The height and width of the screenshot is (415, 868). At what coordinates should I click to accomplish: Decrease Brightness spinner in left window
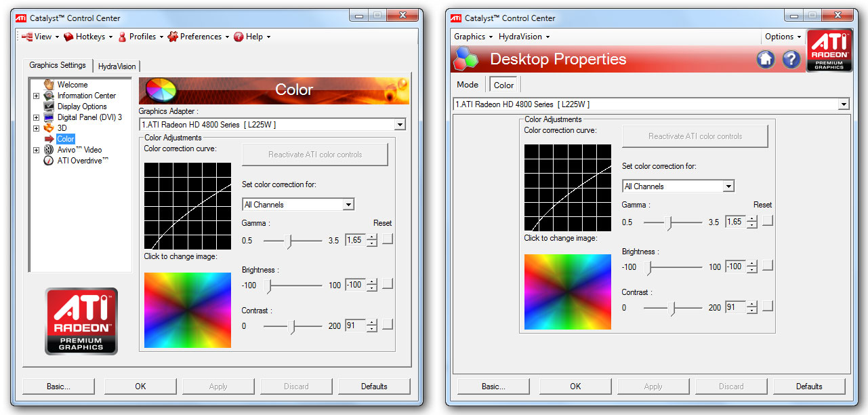pos(371,288)
